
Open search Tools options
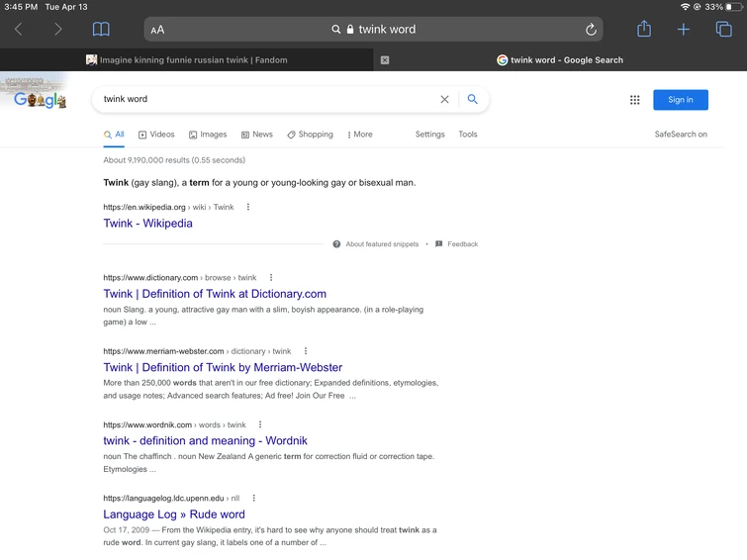[x=468, y=135]
